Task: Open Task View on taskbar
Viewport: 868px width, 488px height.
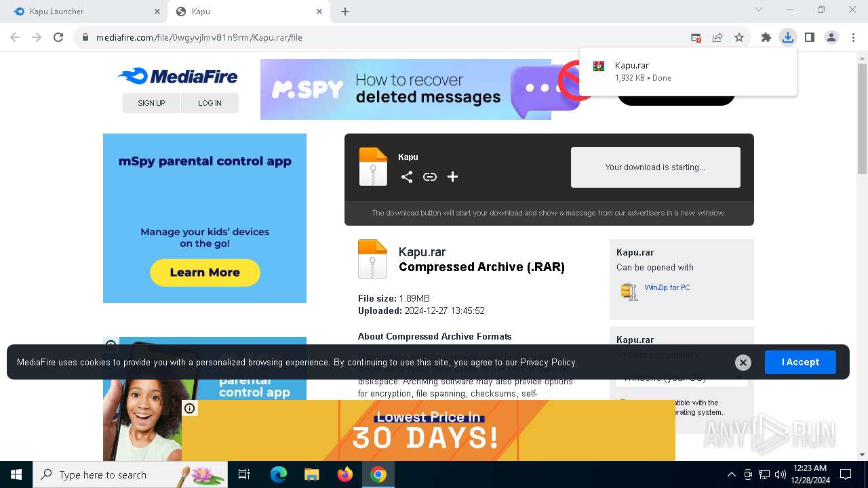Action: 244,474
